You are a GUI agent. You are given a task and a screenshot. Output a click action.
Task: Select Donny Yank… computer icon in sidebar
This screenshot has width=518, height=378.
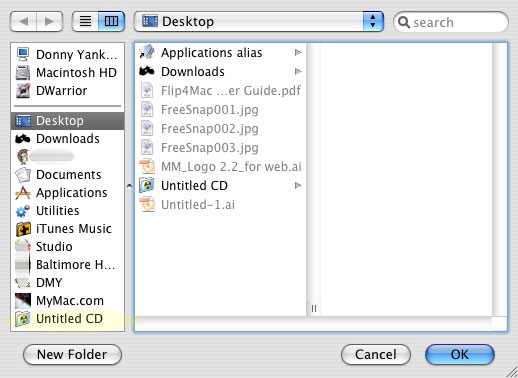(x=23, y=54)
